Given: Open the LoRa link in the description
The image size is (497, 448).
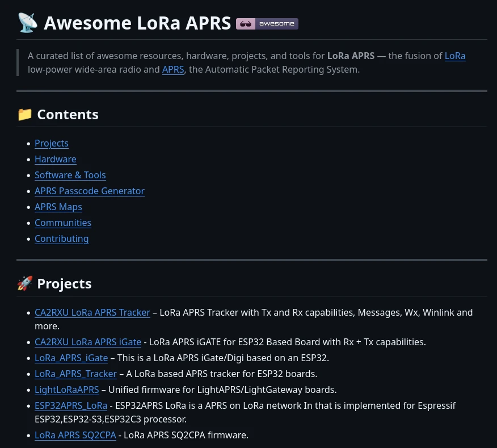Looking at the screenshot, I should pyautogui.click(x=455, y=56).
